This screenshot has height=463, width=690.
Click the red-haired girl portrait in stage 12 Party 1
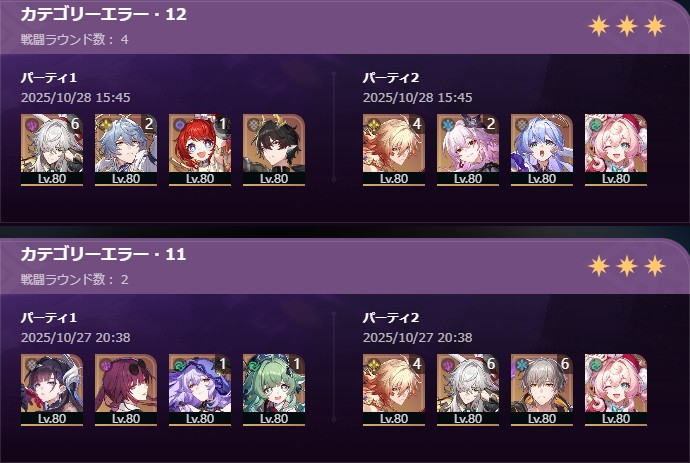200,150
